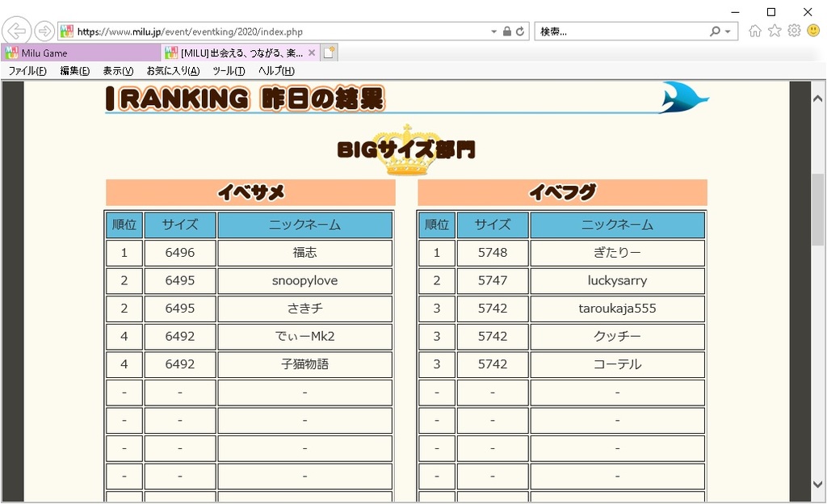Open the ツール(T) menu
Viewport: 827px width, 504px height.
(x=229, y=71)
